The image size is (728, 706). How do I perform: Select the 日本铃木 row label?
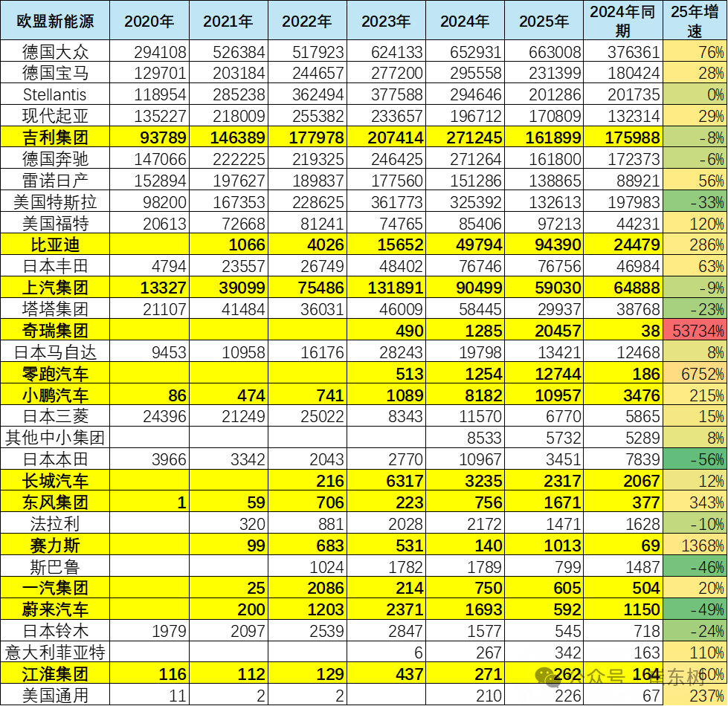55,631
